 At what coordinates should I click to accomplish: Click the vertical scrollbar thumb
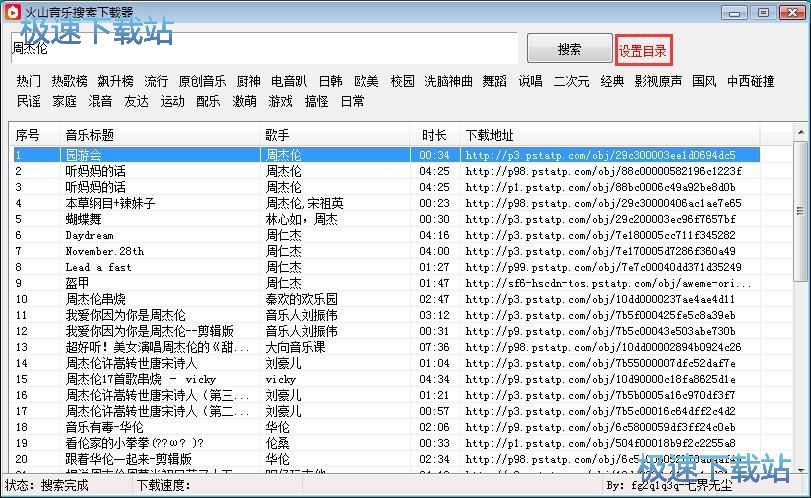click(x=800, y=211)
